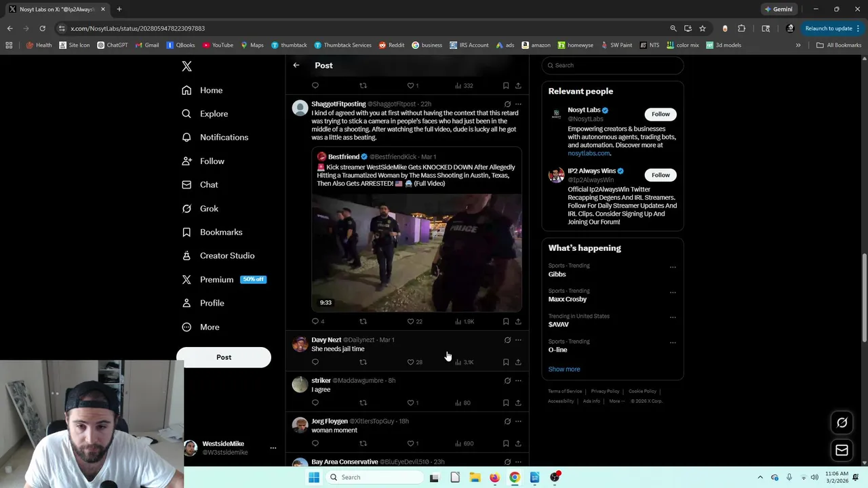Like striker's 'I agree' reply
Screen dimensions: 868x488
click(410, 403)
